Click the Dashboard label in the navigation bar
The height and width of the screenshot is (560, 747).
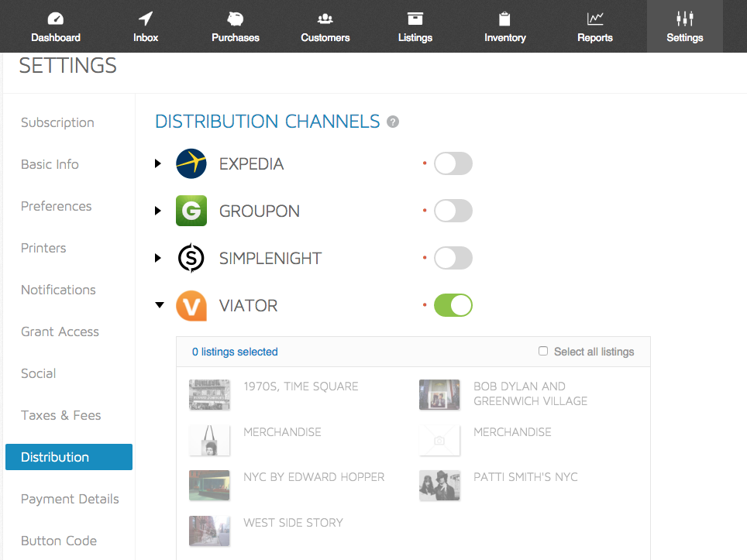[x=56, y=38]
